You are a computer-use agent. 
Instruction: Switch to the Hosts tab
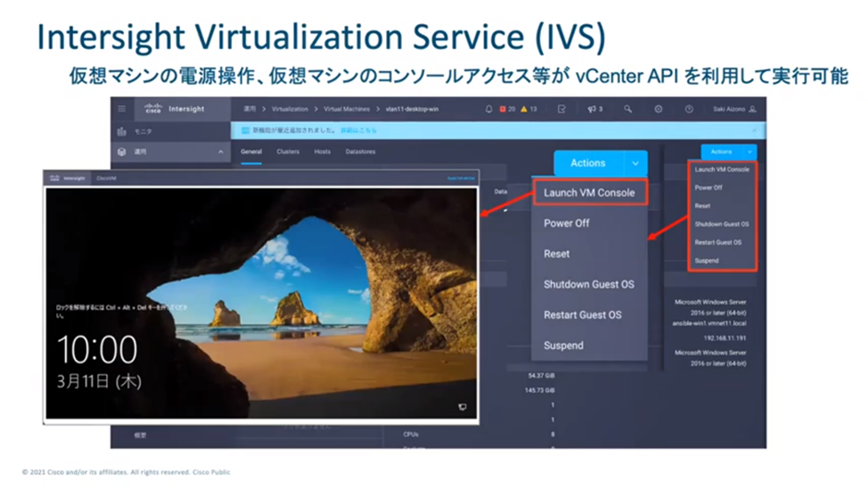[x=322, y=151]
